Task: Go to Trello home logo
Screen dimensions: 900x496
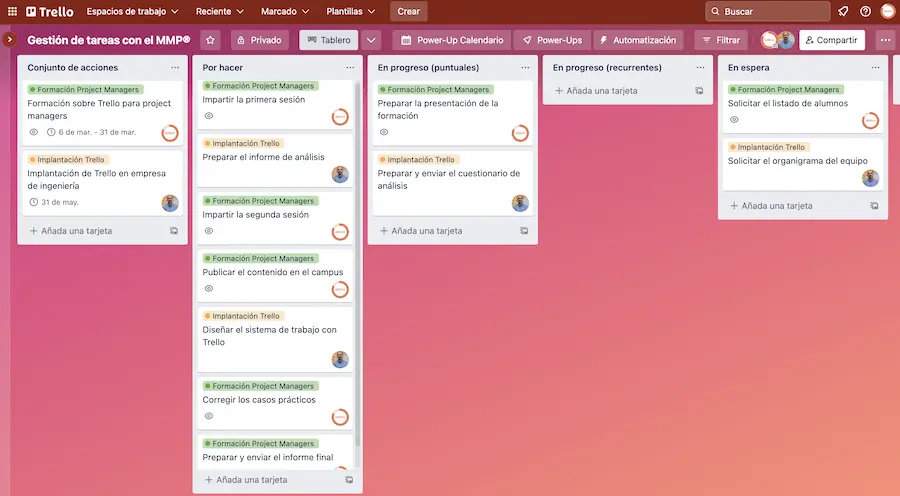Action: point(50,11)
